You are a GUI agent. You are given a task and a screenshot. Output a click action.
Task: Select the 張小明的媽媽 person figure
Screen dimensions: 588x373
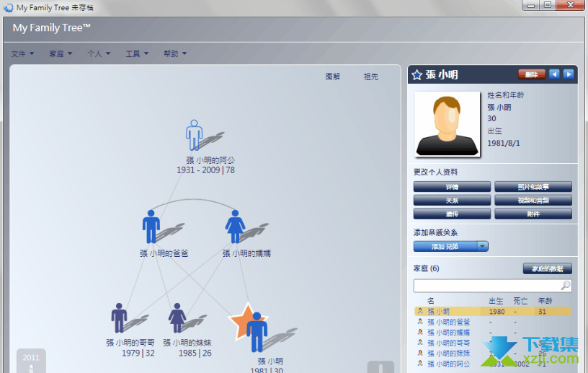[x=235, y=227]
